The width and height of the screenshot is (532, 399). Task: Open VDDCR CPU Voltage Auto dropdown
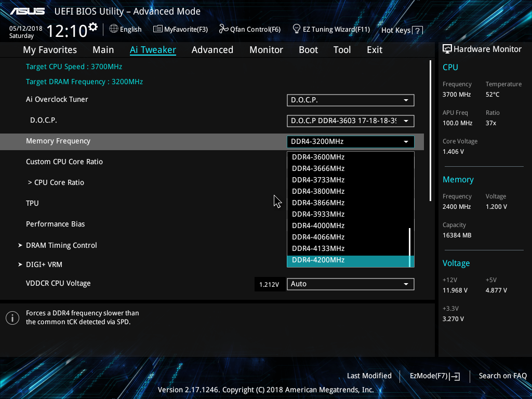tap(351, 284)
